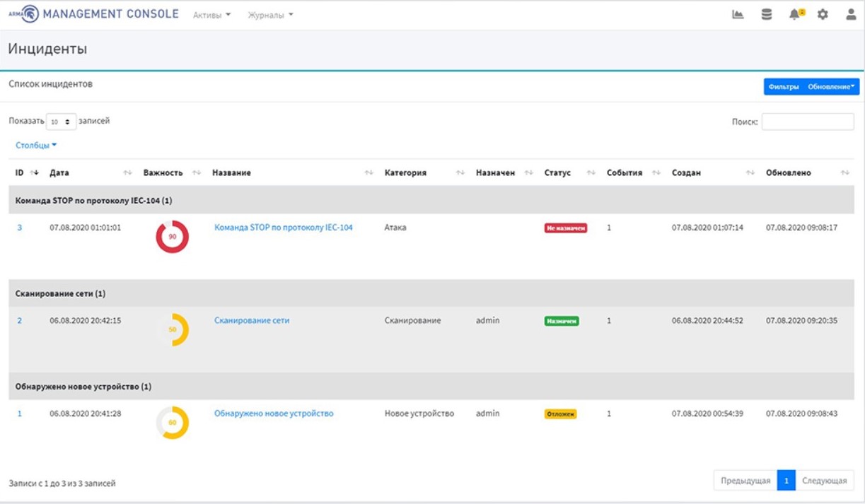Open the records per page selector
This screenshot has height=504, width=865.
tap(61, 122)
